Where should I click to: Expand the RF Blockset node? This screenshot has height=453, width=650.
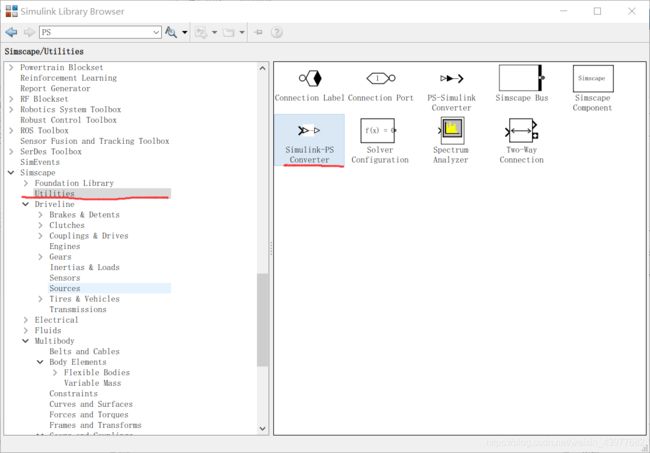(11, 99)
